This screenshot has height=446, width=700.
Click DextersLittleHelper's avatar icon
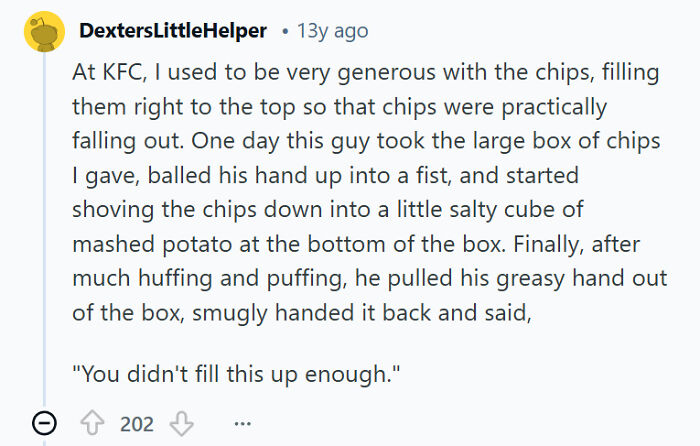[x=43, y=31]
